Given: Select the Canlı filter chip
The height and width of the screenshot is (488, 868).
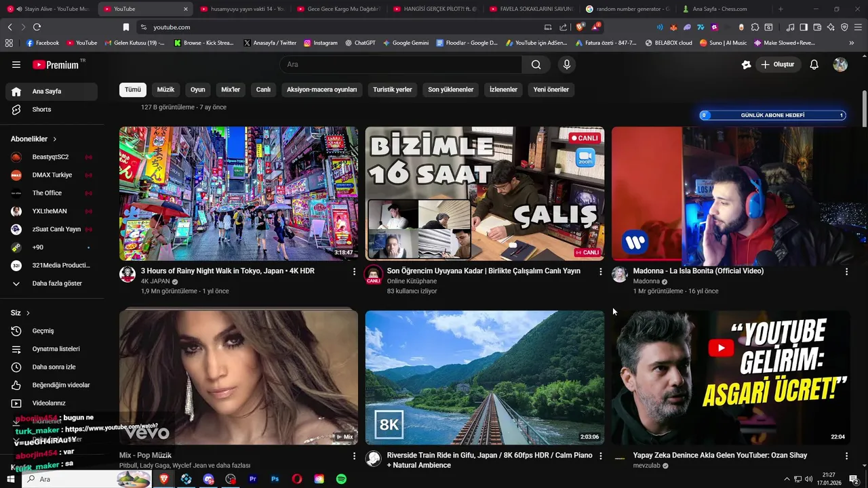Looking at the screenshot, I should pyautogui.click(x=263, y=89).
